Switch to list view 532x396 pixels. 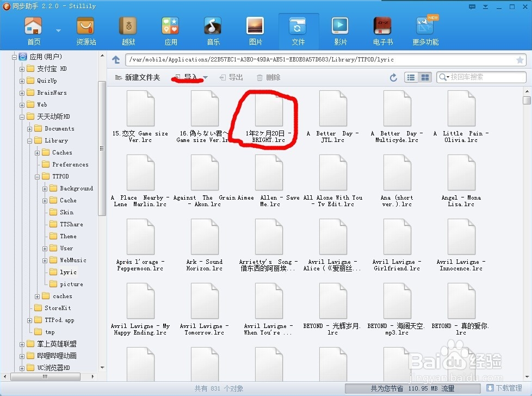click(x=411, y=77)
